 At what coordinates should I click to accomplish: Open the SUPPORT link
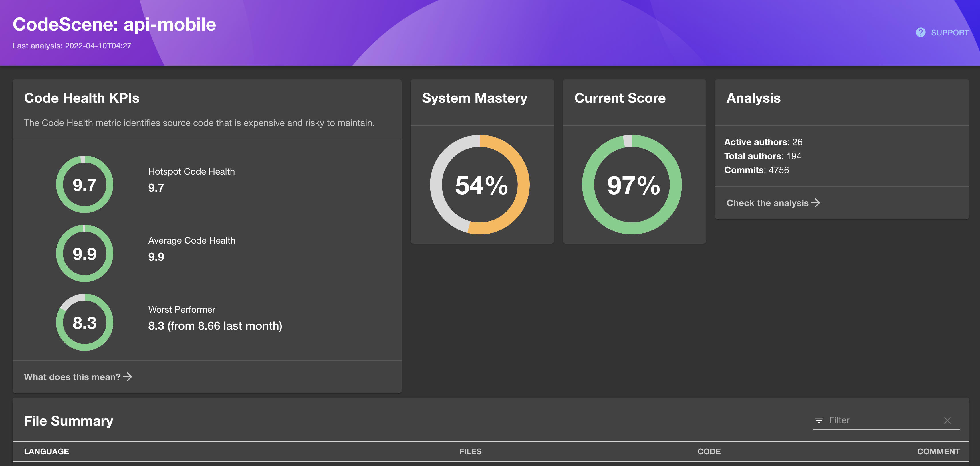pos(950,33)
